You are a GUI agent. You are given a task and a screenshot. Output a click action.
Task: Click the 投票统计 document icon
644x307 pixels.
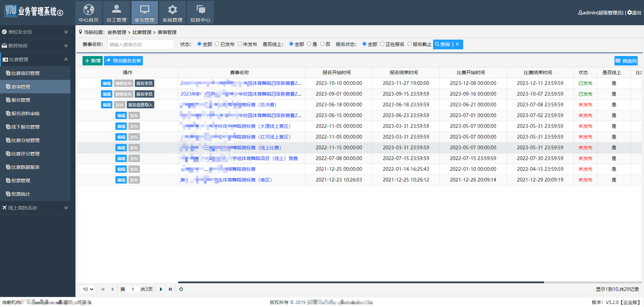(x=8, y=194)
